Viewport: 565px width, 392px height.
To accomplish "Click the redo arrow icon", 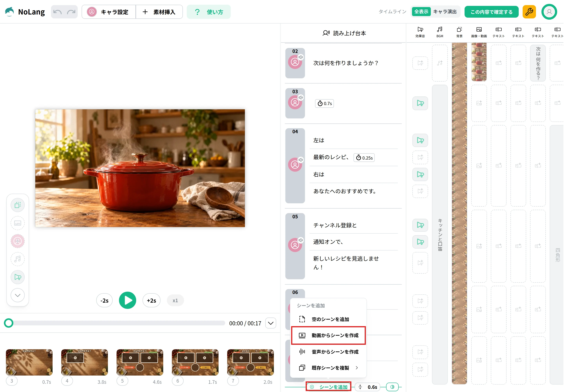I will (71, 12).
